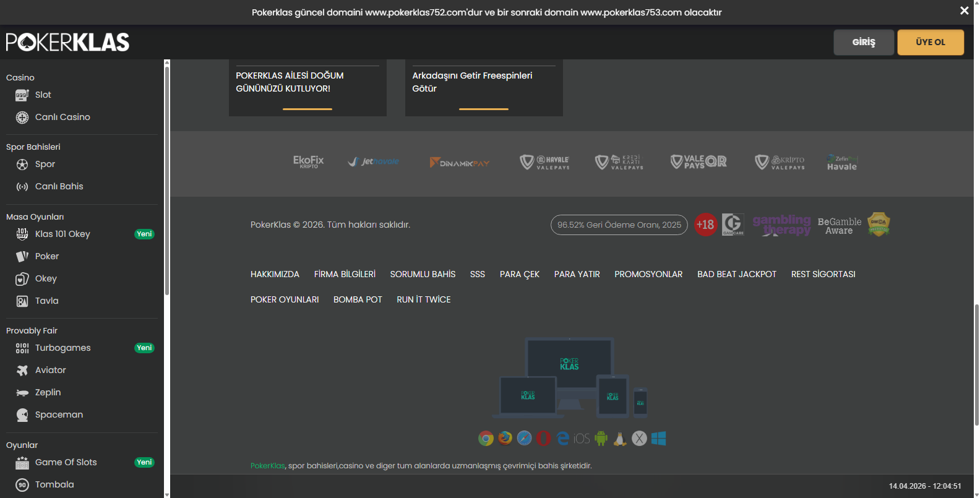The image size is (980, 498).
Task: Open the BOMBA POT link
Action: tap(358, 299)
